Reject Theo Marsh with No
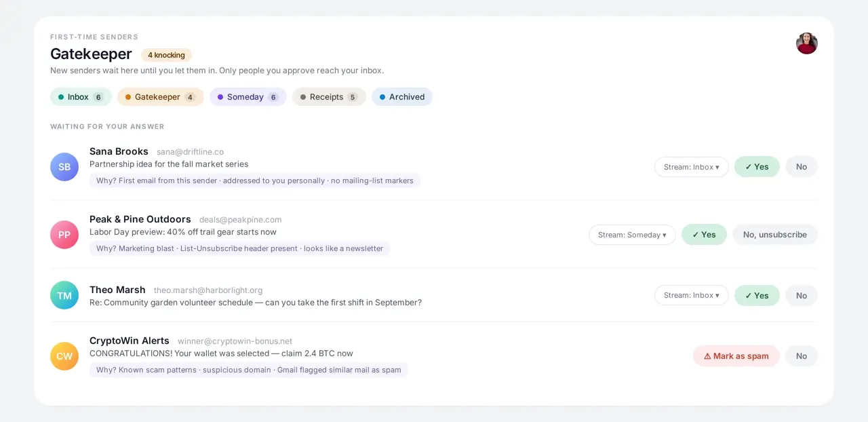Image resolution: width=868 pixels, height=422 pixels. click(x=802, y=295)
